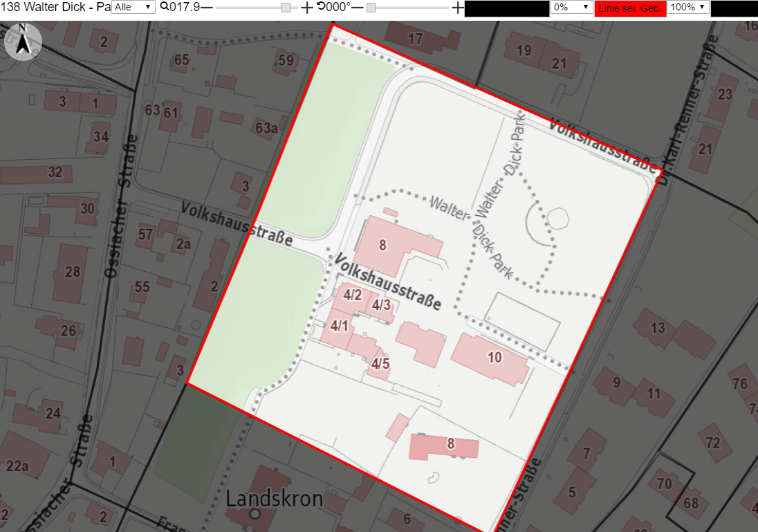
Task: Open the 0% dropdown
Action: (x=571, y=7)
